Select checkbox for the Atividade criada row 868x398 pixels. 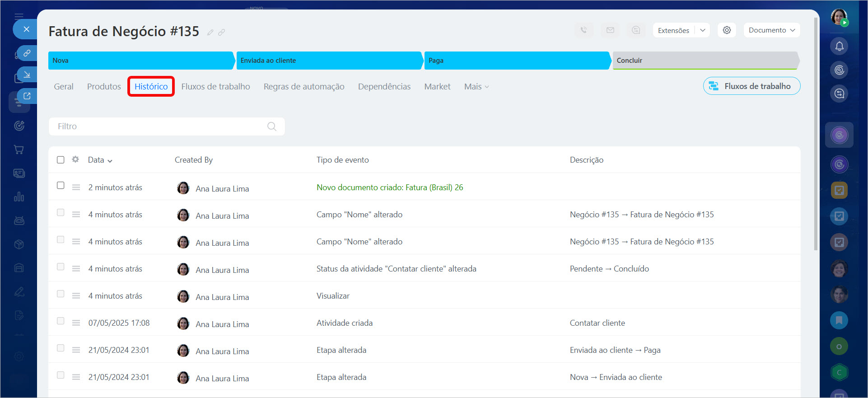[61, 321]
